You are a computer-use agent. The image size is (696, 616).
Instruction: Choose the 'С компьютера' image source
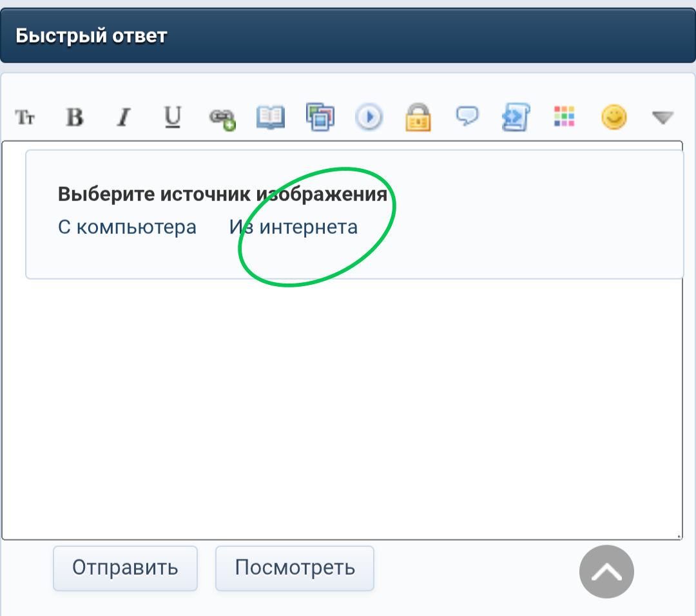tap(128, 227)
